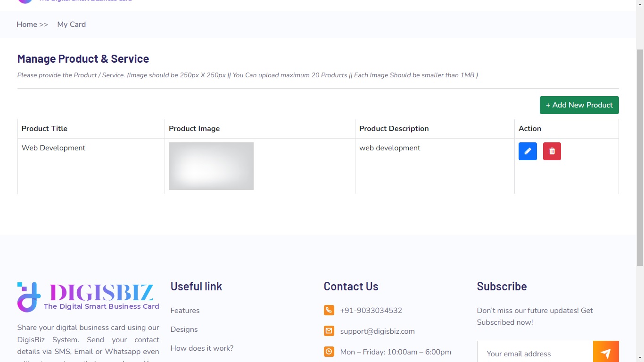The image size is (644, 362).
Task: Click the Web Development title cell
Action: click(x=54, y=148)
